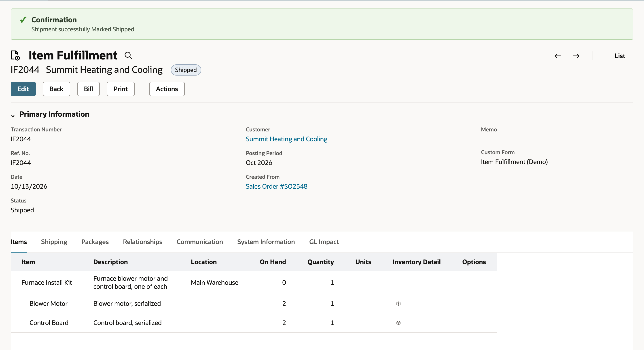
Task: Open inventory detail icon for Blower Motor
Action: 398,304
